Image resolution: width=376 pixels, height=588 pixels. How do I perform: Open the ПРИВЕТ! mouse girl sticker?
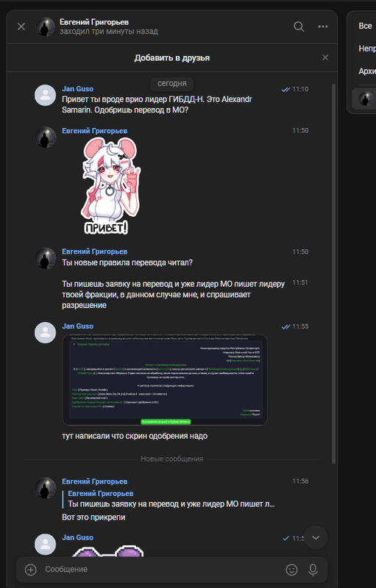(110, 186)
